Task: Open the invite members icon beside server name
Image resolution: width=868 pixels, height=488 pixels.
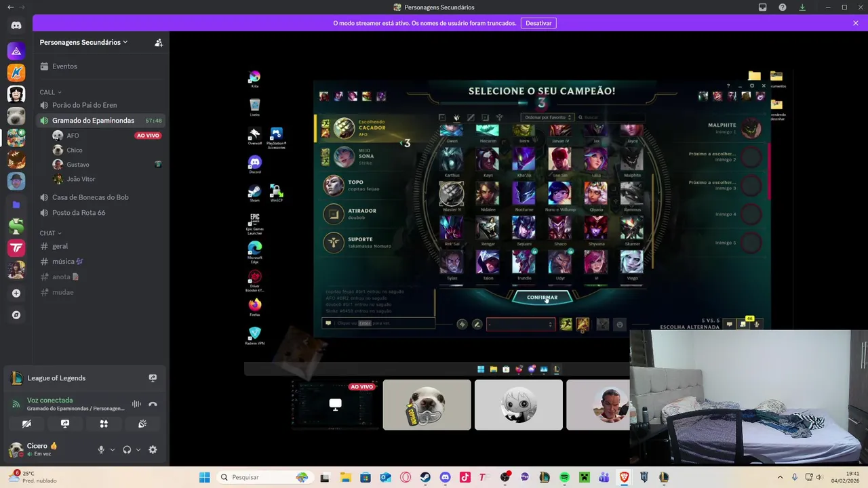Action: click(x=159, y=42)
